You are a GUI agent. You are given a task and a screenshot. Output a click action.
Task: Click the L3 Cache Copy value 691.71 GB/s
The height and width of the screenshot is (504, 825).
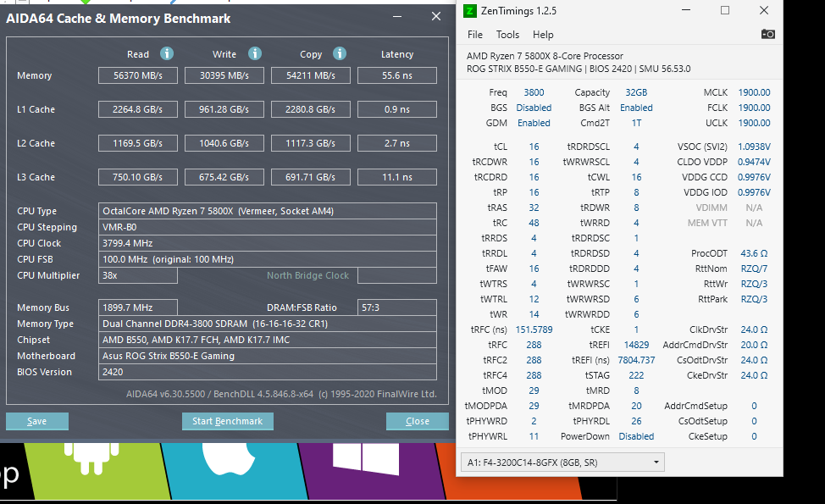point(310,177)
